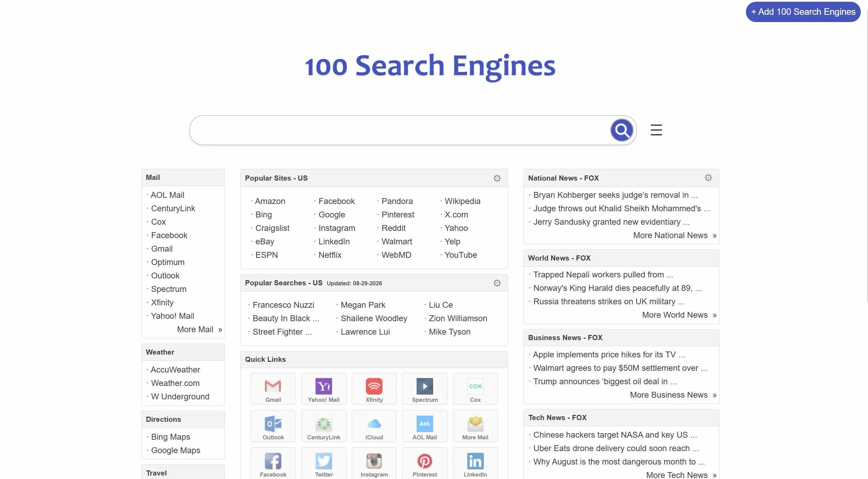The height and width of the screenshot is (479, 868).
Task: Open YouTube in Popular Sites
Action: point(461,255)
